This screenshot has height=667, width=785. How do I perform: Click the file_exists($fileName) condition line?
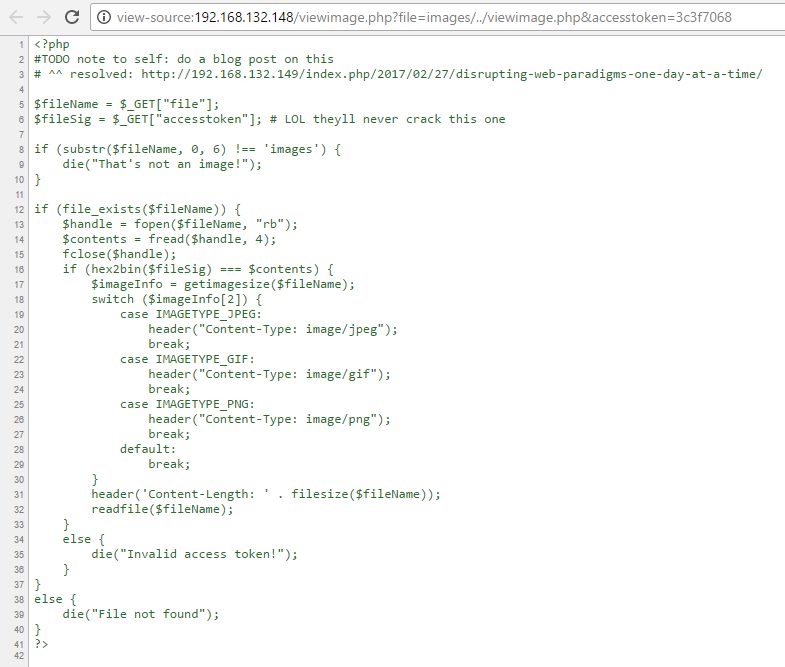click(x=137, y=209)
